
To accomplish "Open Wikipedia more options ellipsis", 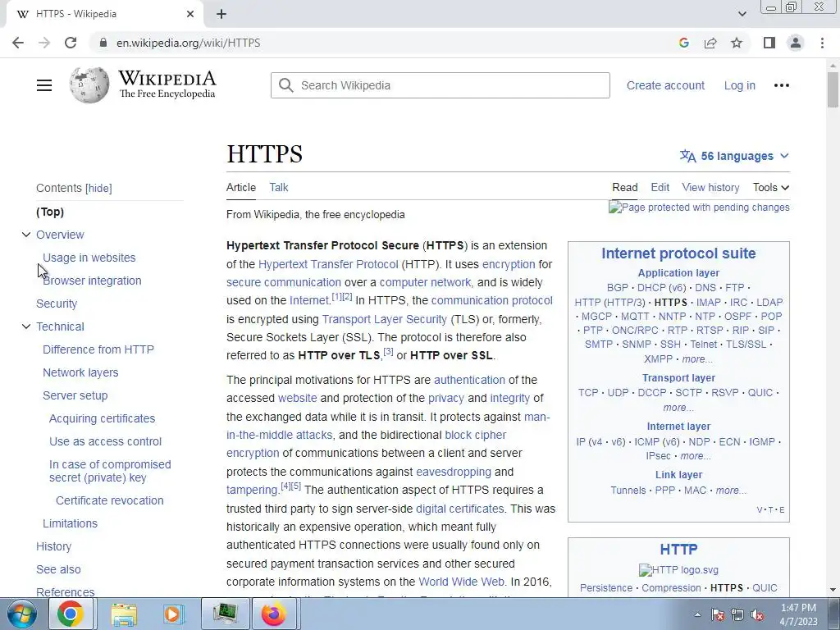I will click(x=781, y=85).
